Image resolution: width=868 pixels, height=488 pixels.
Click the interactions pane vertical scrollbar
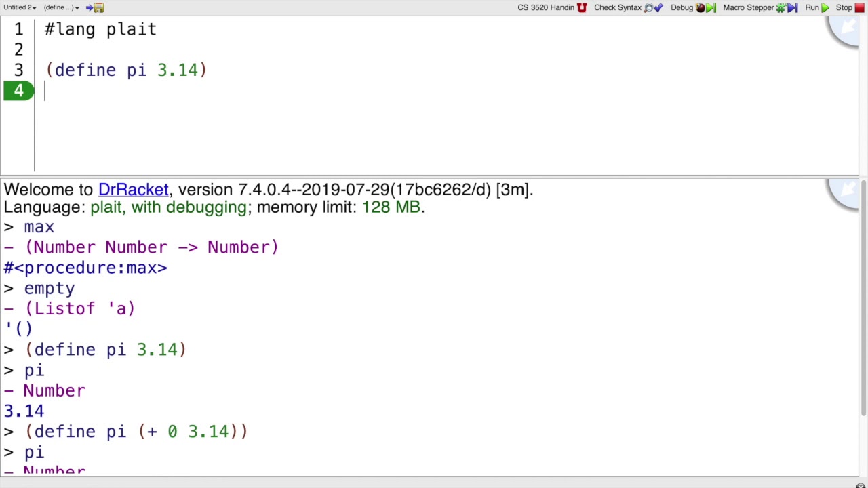(x=863, y=298)
